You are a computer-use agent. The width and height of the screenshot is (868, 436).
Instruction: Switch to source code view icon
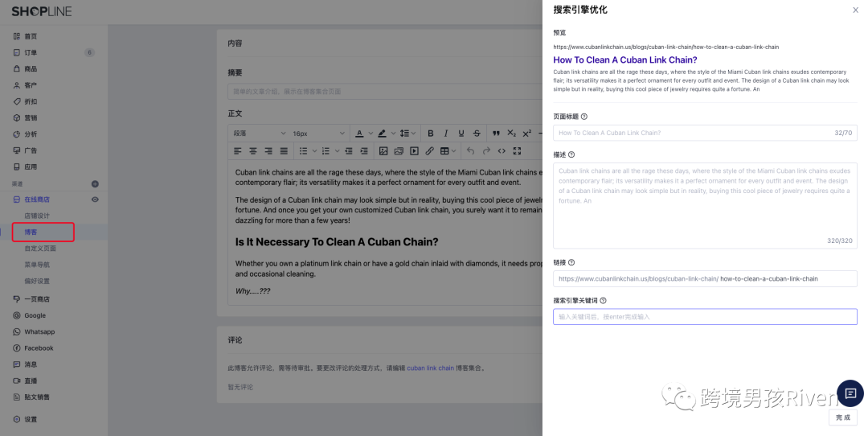pyautogui.click(x=502, y=150)
